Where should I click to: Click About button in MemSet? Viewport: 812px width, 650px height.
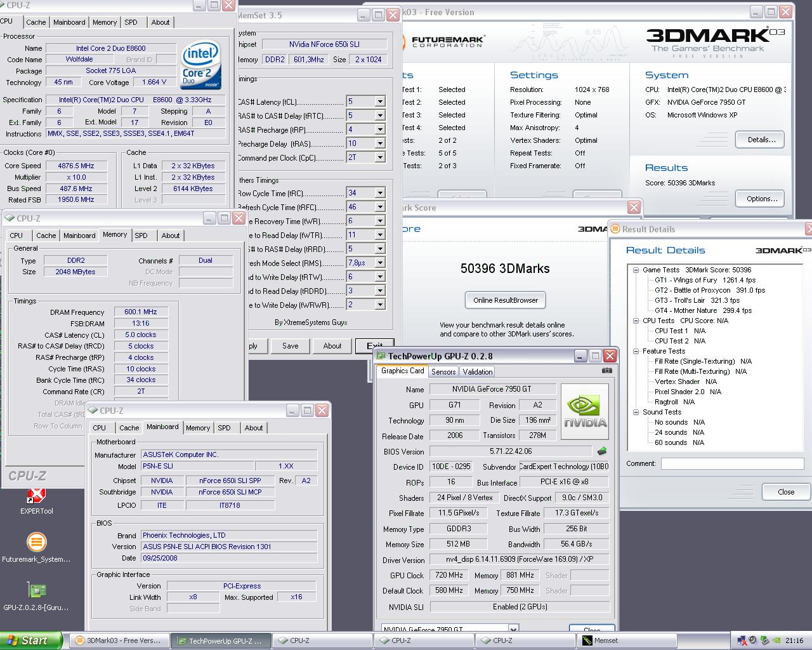tap(332, 346)
